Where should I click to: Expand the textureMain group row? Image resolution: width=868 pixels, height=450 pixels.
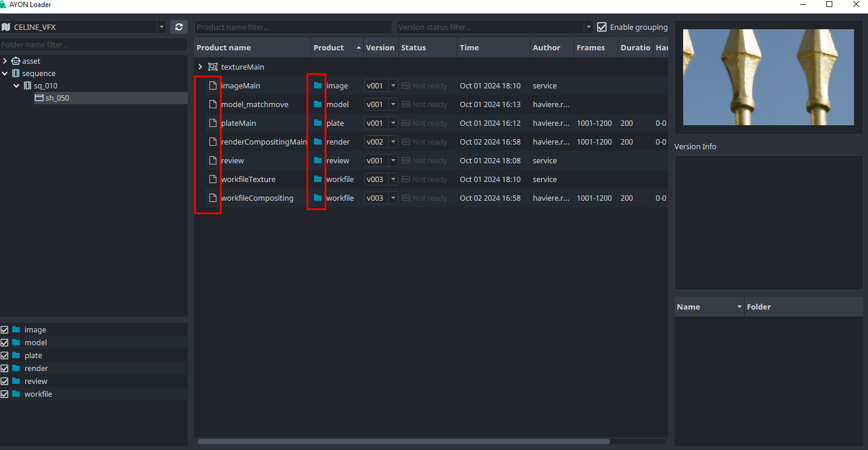pos(200,67)
